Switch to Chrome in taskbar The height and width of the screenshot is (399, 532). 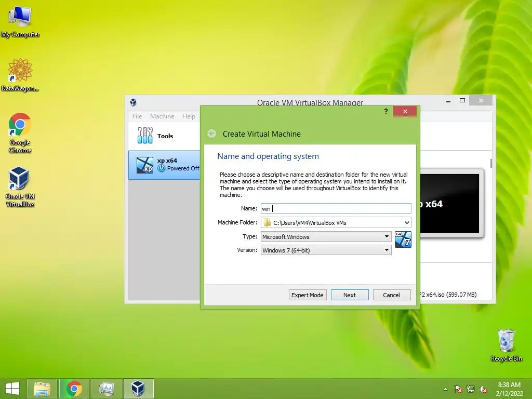(x=74, y=389)
